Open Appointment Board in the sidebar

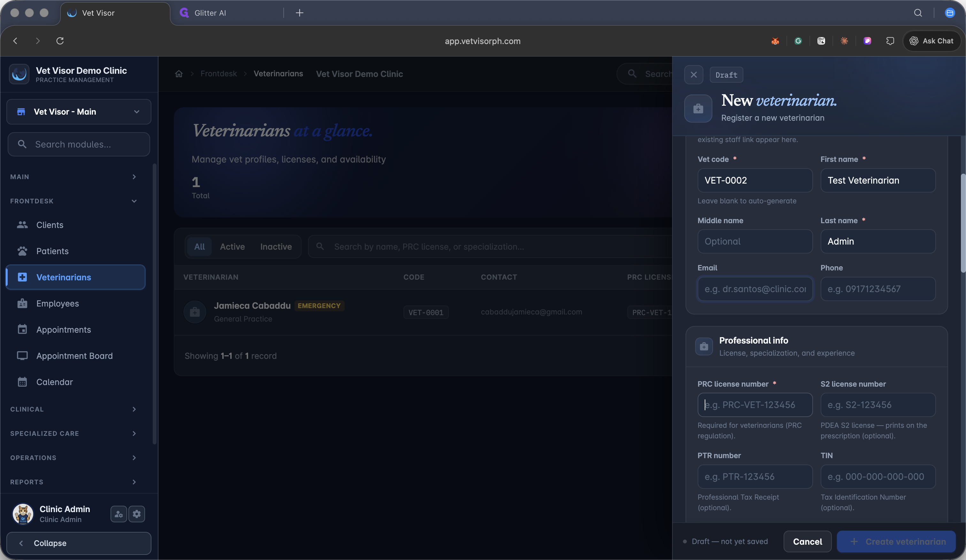click(76, 356)
